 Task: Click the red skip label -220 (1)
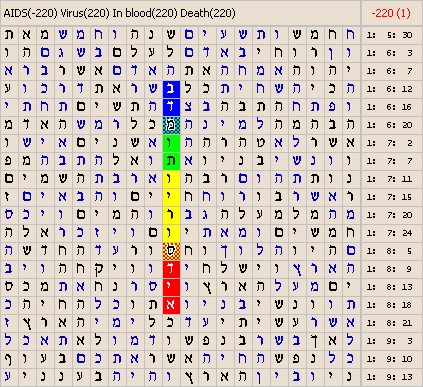(391, 13)
